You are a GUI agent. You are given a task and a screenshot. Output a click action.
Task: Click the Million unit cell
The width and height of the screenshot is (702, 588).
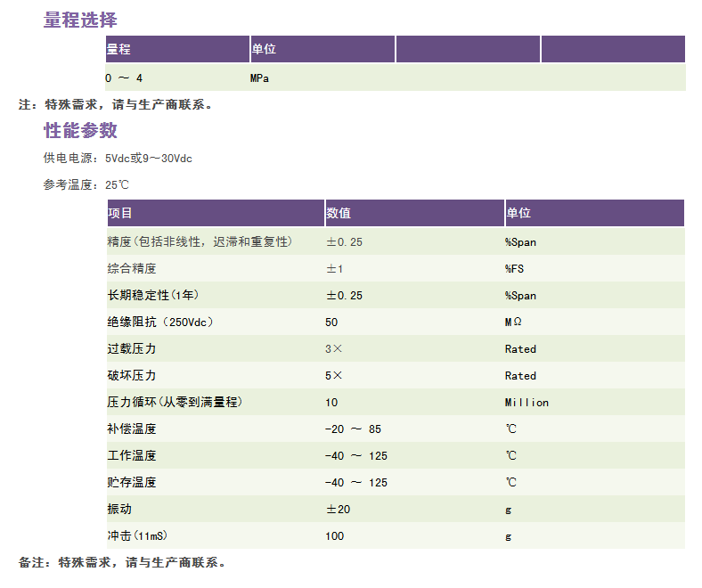(x=526, y=402)
